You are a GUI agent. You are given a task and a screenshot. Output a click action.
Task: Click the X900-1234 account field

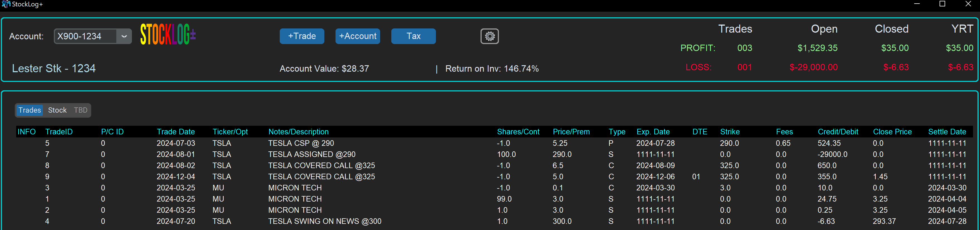(85, 37)
